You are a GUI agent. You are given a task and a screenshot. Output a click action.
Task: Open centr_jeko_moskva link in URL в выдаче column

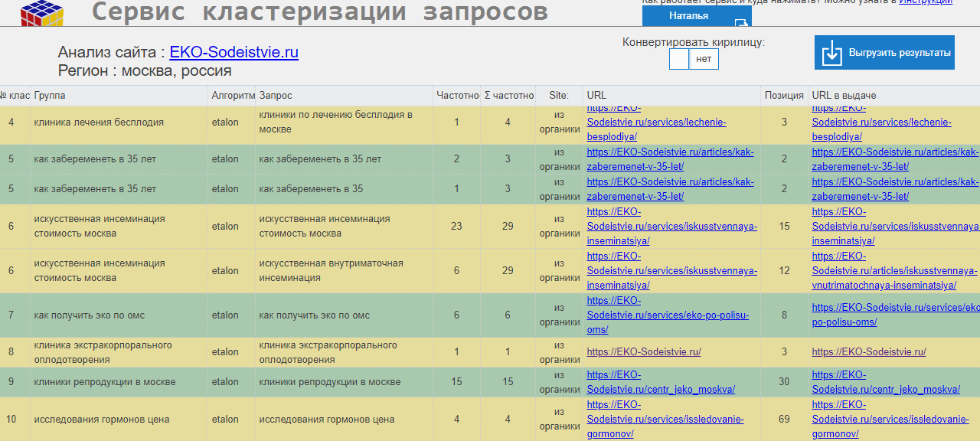pyautogui.click(x=886, y=382)
